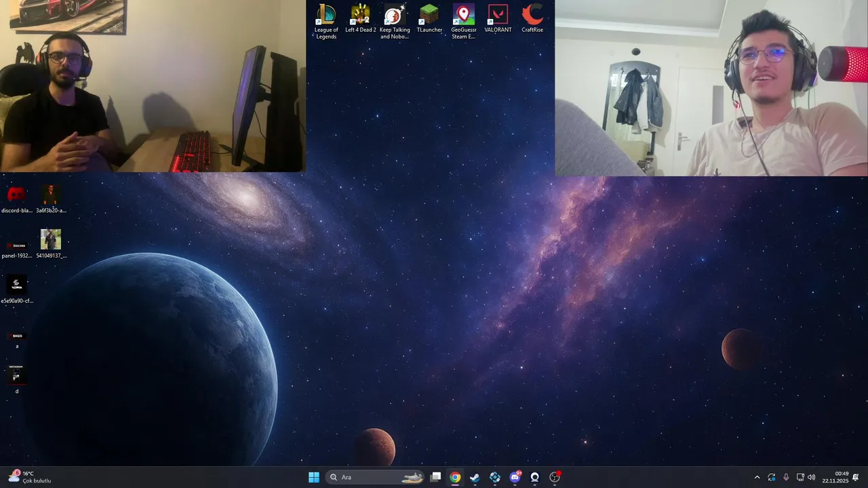Open Discord from the taskbar
This screenshot has height=488, width=868.
click(x=515, y=477)
